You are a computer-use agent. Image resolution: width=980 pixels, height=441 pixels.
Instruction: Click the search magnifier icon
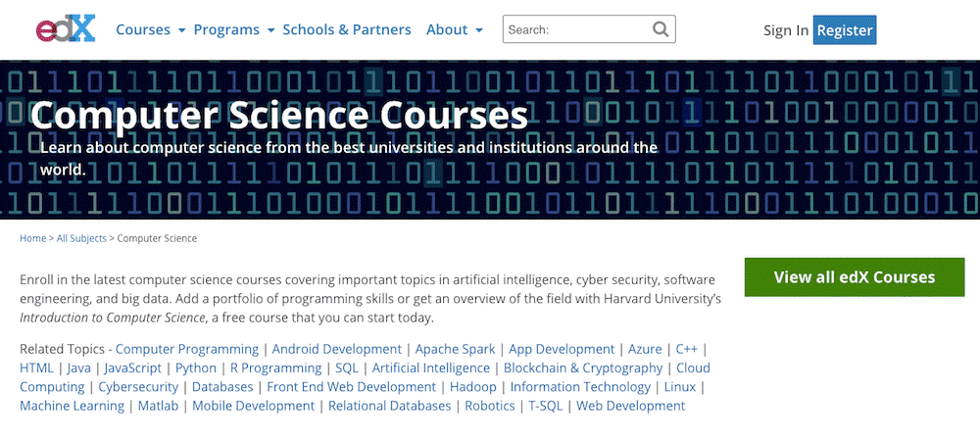point(660,28)
